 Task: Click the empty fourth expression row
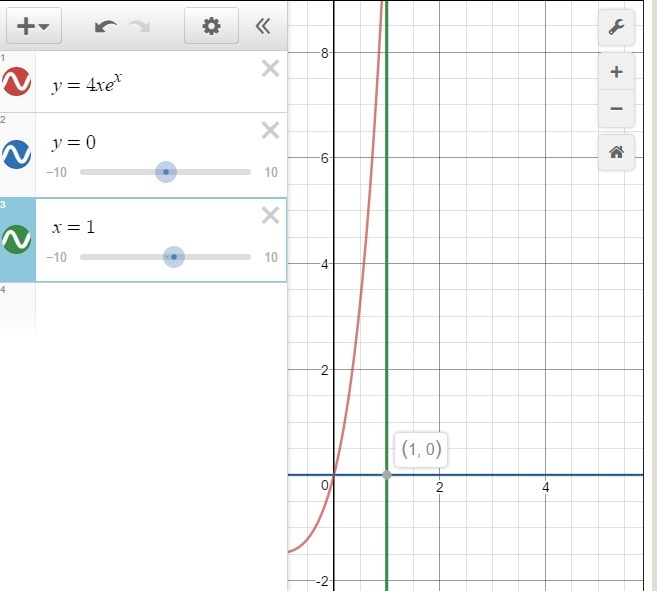click(x=160, y=308)
